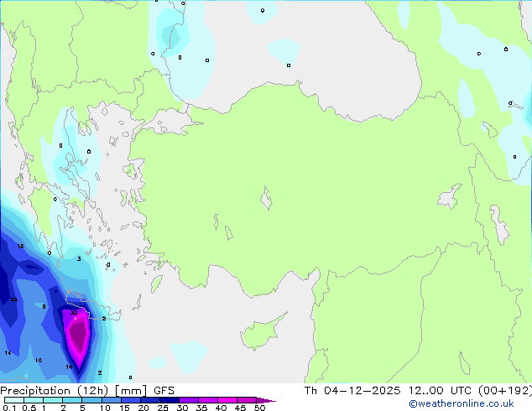532x411 pixels.
Task: Pick the 5–10 mm legend color swatch
Action: [91, 400]
